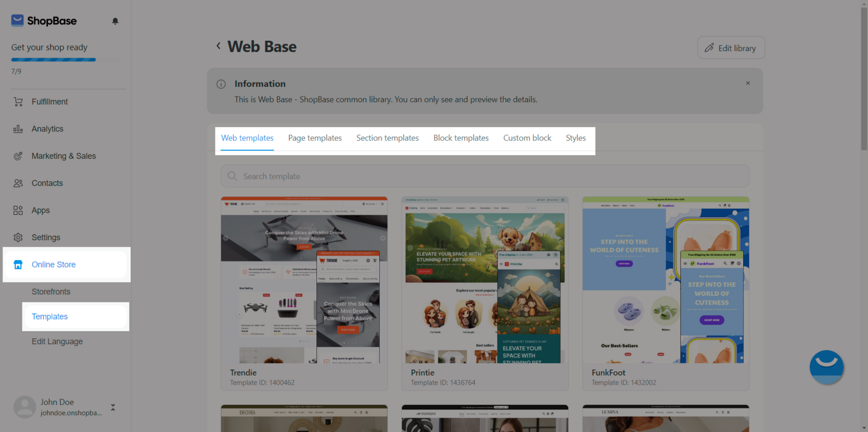This screenshot has width=868, height=432.
Task: Click Template ID: 1436764 text
Action: tap(443, 383)
